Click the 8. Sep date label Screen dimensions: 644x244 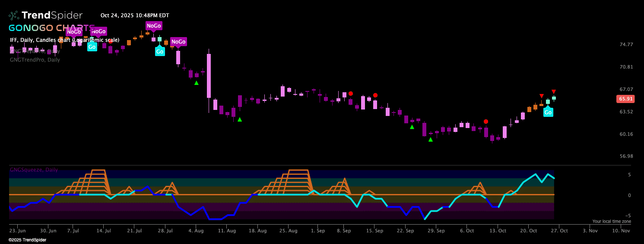click(344, 231)
